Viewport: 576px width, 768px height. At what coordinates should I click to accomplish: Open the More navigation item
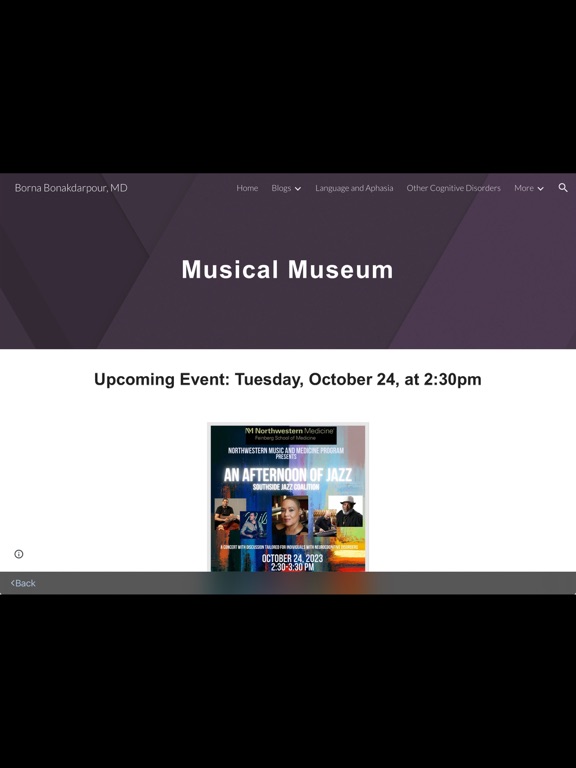click(x=524, y=188)
